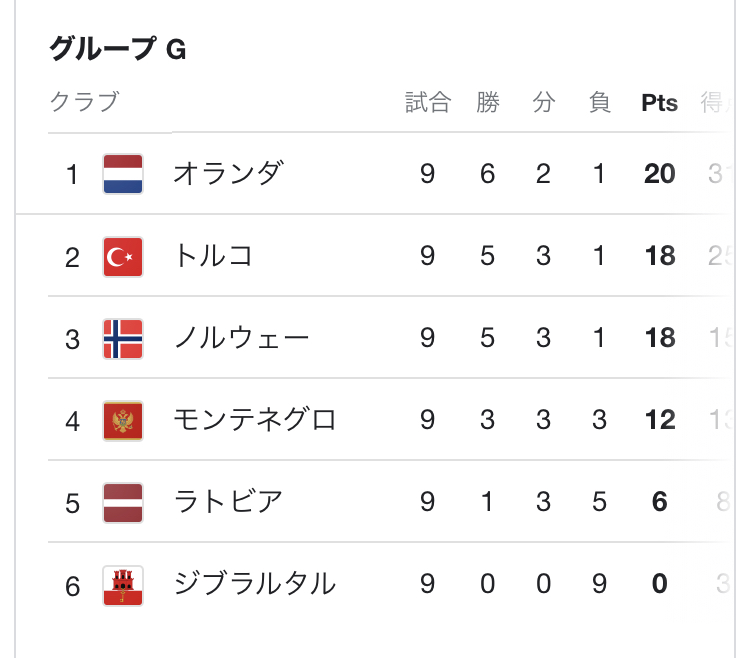Screen dimensions: 750x658
Task: Open the ジブラルタル team page
Action: click(254, 584)
